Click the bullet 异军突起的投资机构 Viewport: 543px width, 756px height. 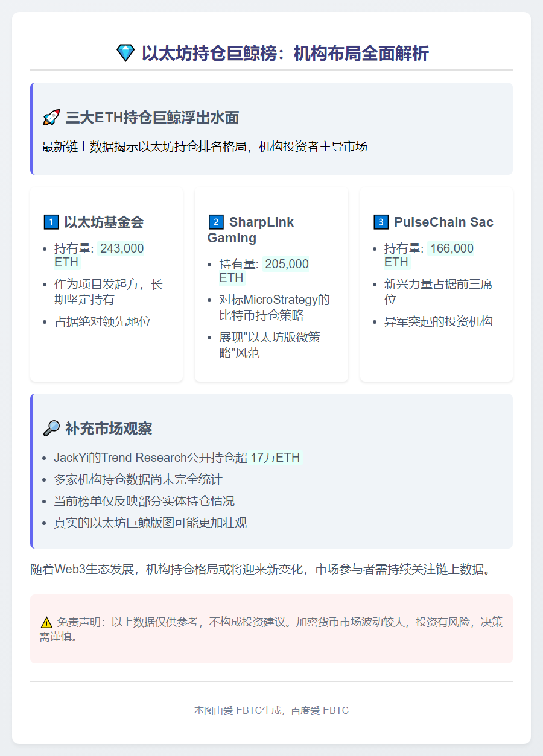point(439,321)
